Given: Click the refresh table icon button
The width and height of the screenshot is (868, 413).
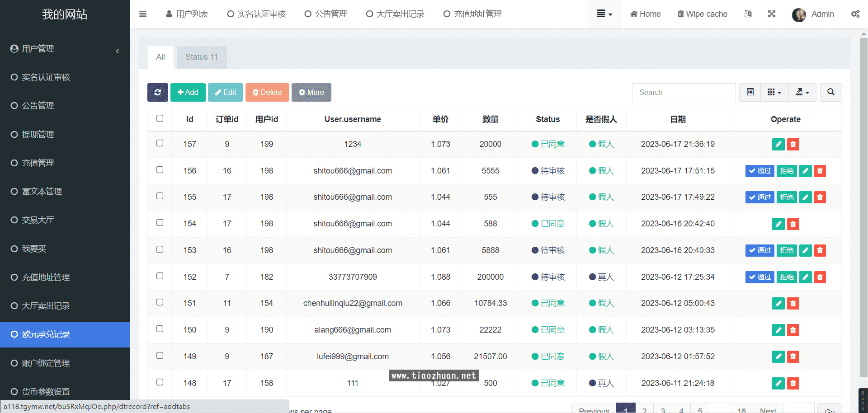Looking at the screenshot, I should 157,92.
